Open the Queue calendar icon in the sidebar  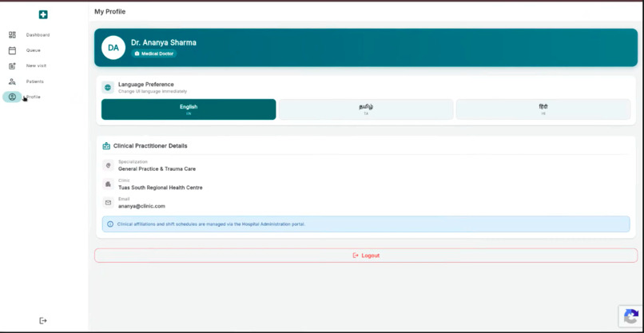[x=12, y=50]
